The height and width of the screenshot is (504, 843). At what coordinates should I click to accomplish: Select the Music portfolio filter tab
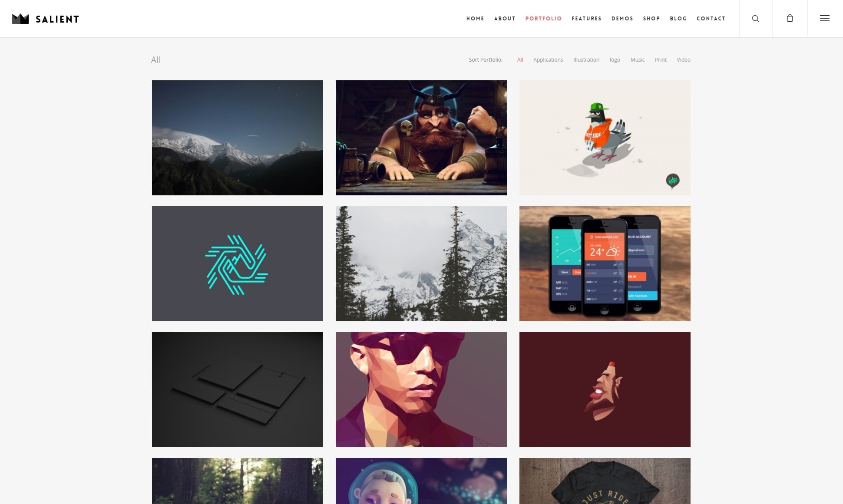tap(638, 60)
